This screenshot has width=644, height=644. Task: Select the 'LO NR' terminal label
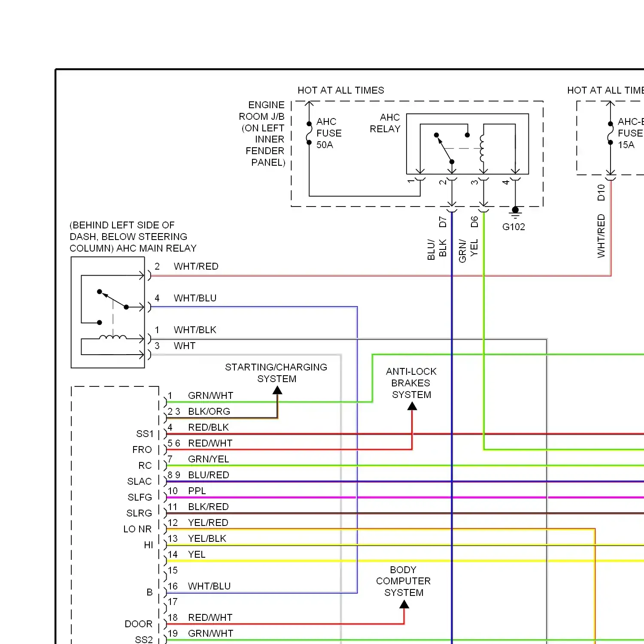137,529
